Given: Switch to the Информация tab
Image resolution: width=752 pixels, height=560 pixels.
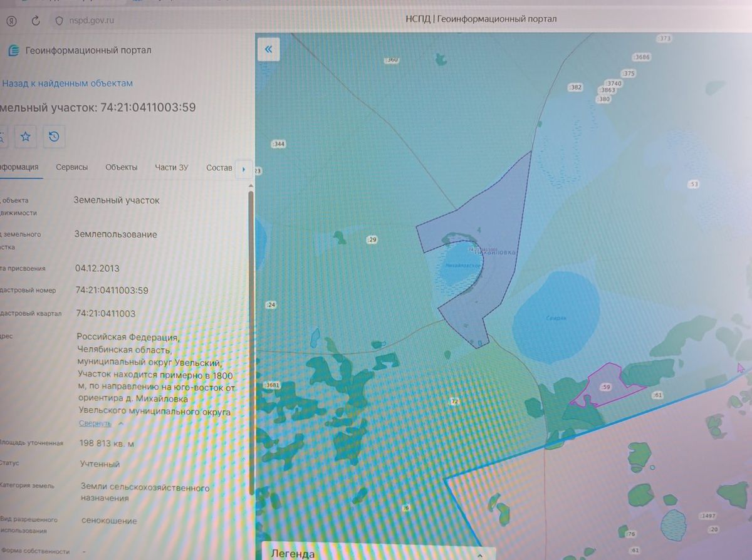Looking at the screenshot, I should click(x=19, y=167).
